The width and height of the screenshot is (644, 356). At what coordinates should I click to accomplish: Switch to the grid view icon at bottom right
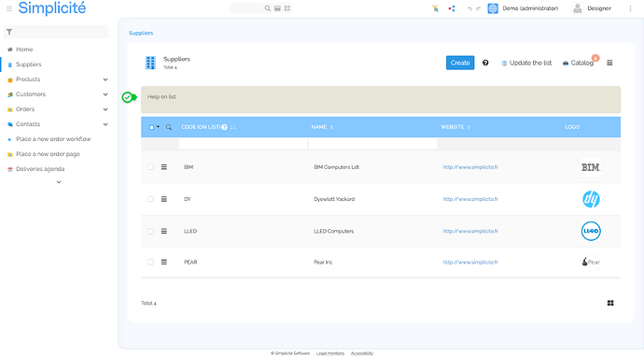tap(610, 303)
